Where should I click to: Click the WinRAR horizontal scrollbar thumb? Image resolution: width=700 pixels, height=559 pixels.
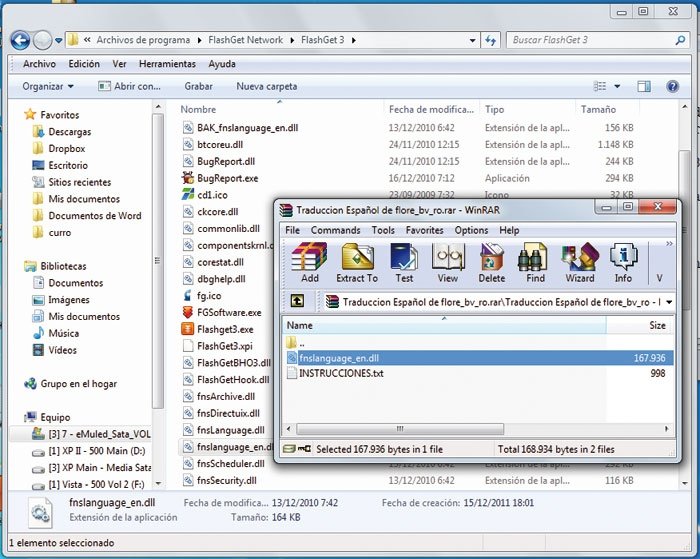400,429
